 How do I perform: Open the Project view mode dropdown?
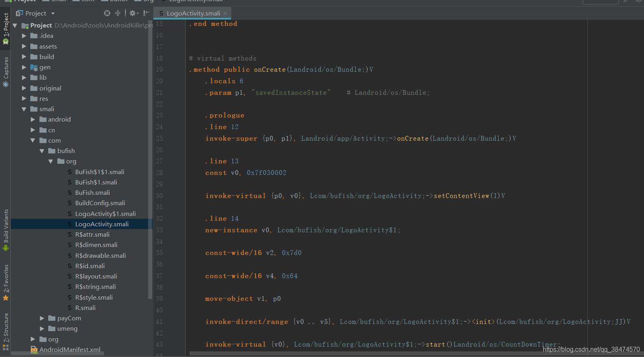(53, 14)
